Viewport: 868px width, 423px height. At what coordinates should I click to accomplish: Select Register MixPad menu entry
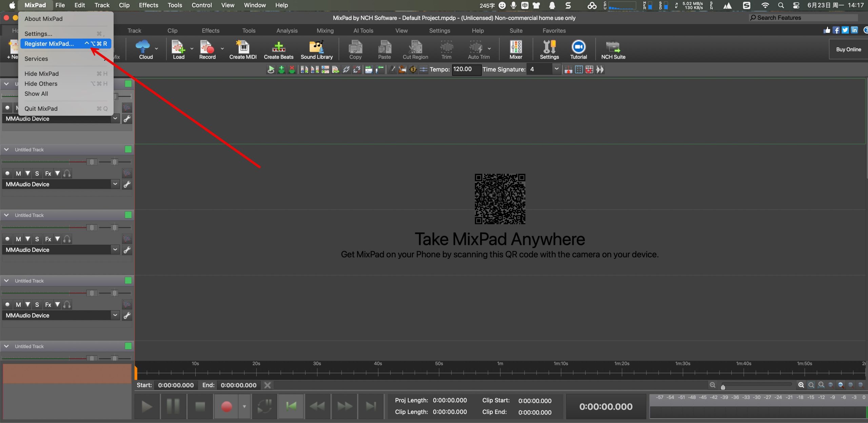[49, 44]
